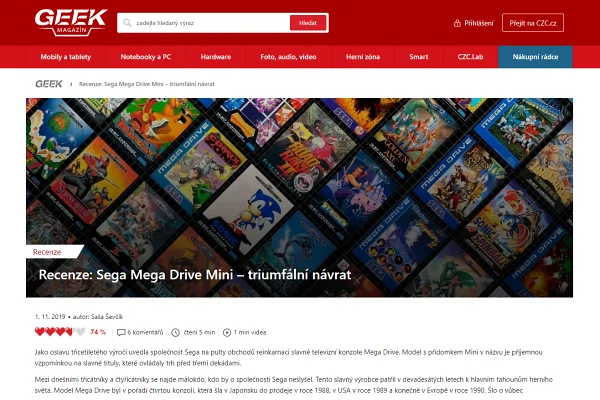This screenshot has width=600, height=400.
Task: Open the 6 komentářů link
Action: 145,332
